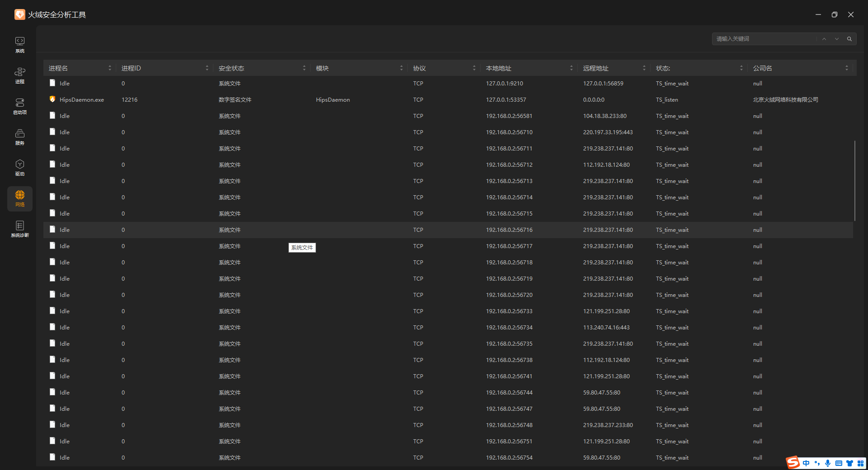
Task: Click local address 192.168.0.2:56712
Action: point(509,165)
